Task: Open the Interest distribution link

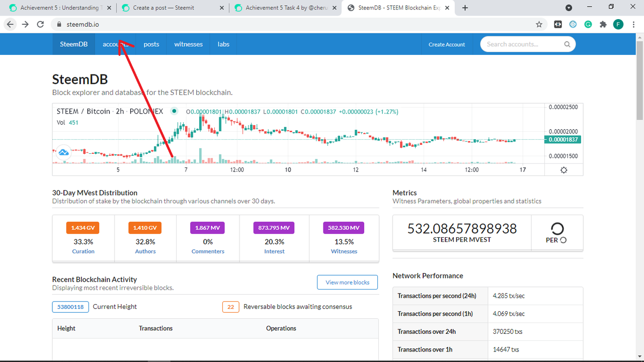Action: click(x=274, y=251)
